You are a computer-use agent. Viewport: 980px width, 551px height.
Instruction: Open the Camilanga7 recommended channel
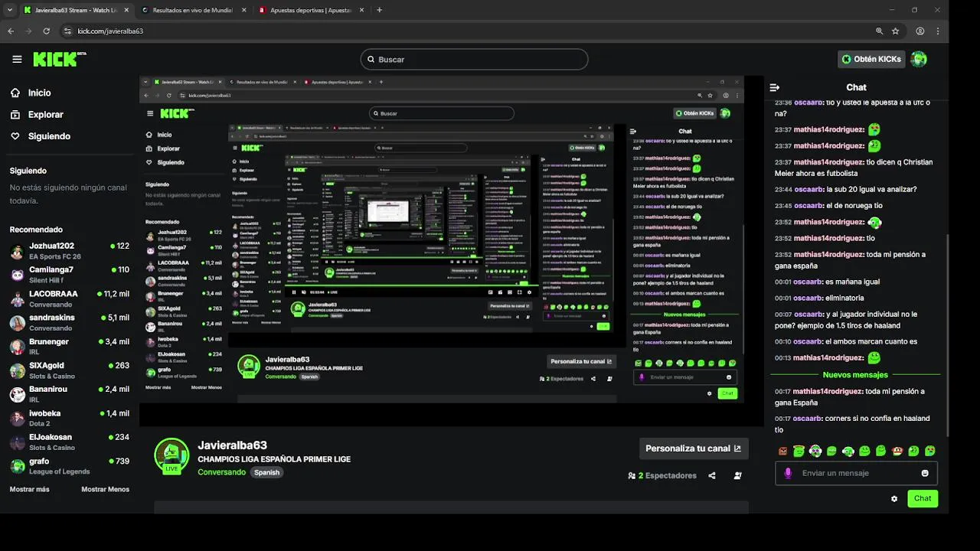click(69, 275)
